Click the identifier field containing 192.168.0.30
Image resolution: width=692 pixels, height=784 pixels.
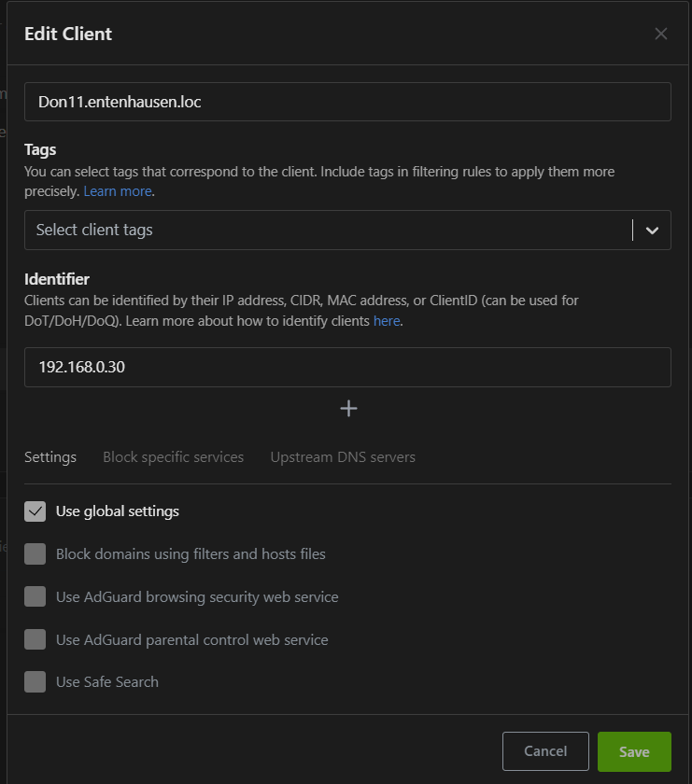click(347, 368)
